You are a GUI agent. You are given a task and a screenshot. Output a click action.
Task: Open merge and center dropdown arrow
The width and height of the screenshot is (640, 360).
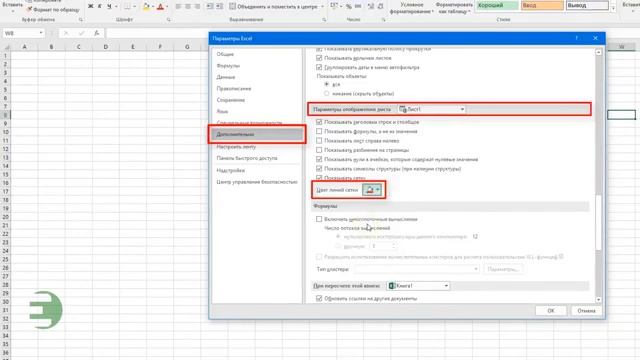(x=322, y=7)
